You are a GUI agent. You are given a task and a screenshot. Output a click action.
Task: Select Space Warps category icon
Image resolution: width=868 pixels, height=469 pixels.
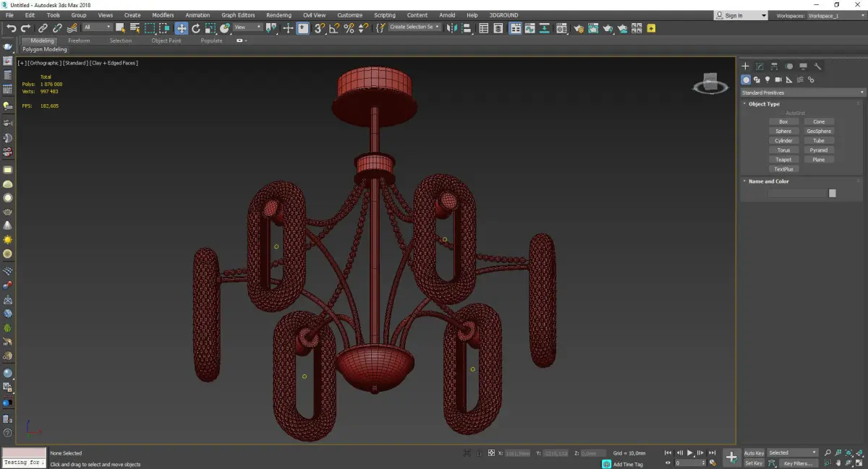(x=800, y=80)
